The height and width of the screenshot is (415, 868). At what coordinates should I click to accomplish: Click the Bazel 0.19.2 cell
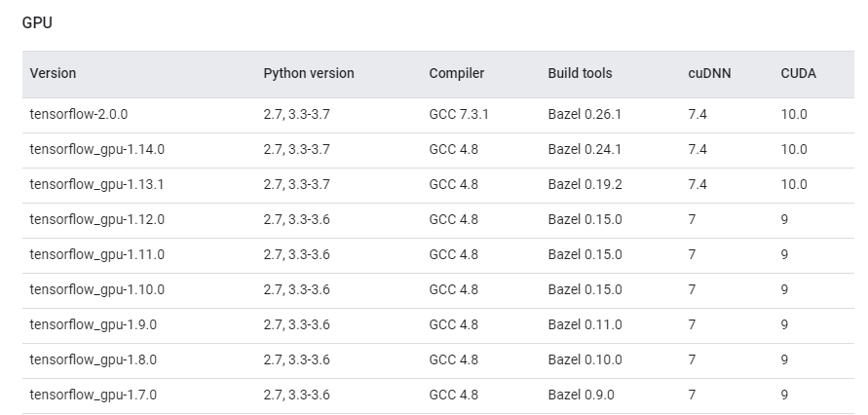[x=585, y=184]
